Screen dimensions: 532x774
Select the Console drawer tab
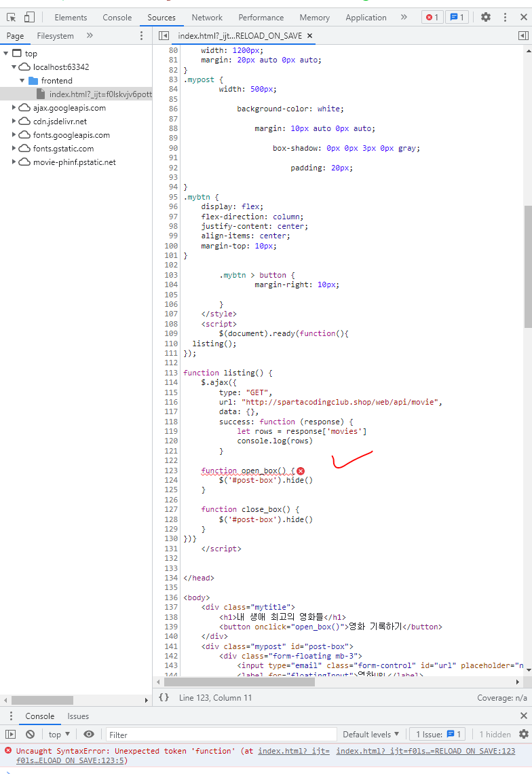pos(40,716)
